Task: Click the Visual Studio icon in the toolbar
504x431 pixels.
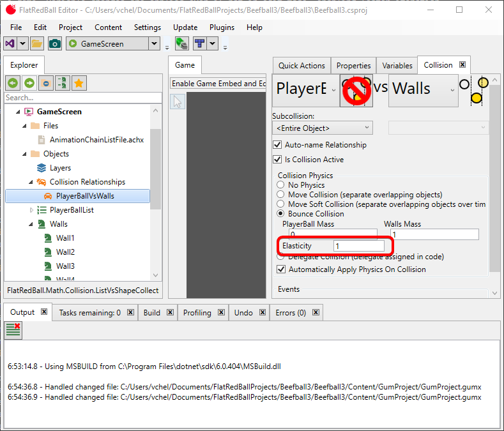Action: point(10,43)
